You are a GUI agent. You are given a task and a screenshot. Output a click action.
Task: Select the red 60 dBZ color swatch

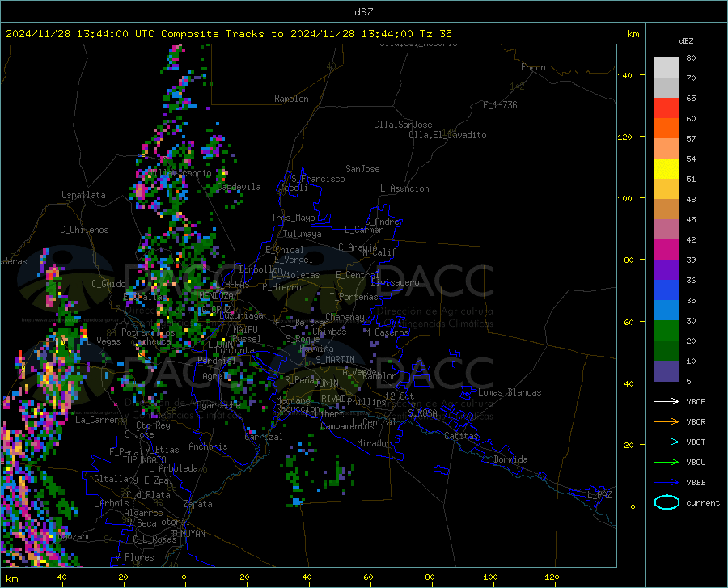click(x=667, y=108)
